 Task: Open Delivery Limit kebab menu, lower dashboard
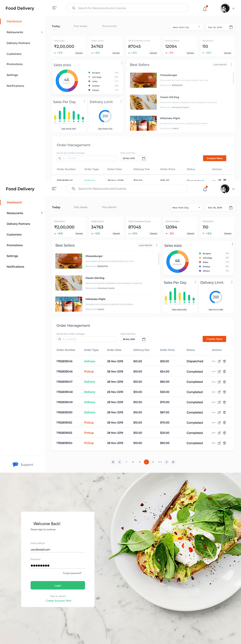232,282
